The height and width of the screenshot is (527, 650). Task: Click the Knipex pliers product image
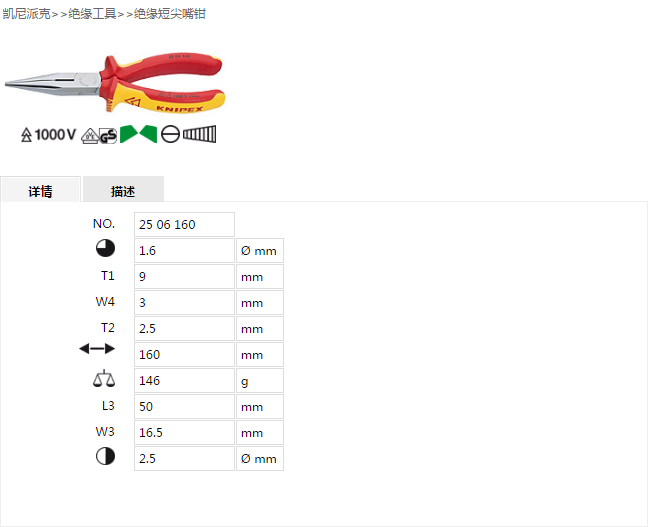click(115, 83)
